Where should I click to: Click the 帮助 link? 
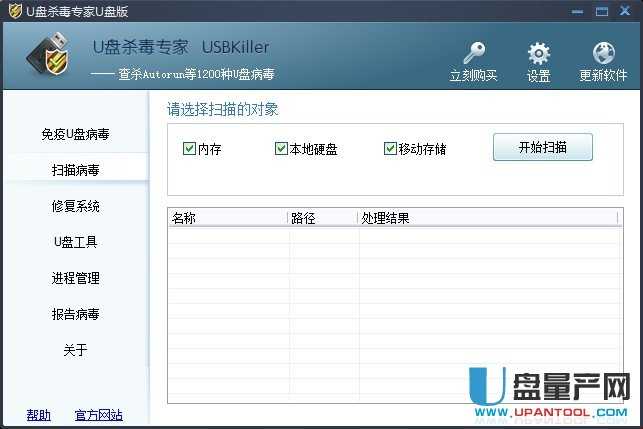tap(38, 415)
